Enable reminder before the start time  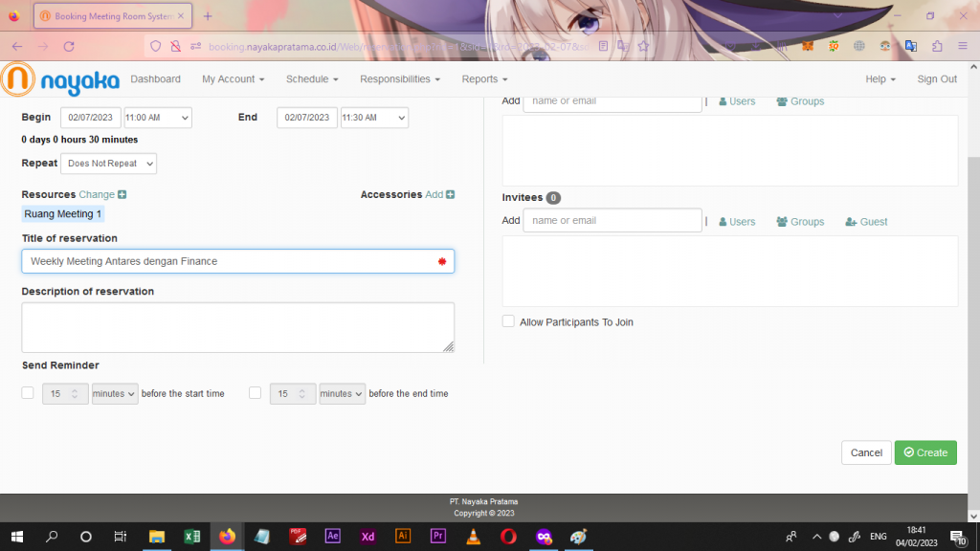tap(28, 393)
